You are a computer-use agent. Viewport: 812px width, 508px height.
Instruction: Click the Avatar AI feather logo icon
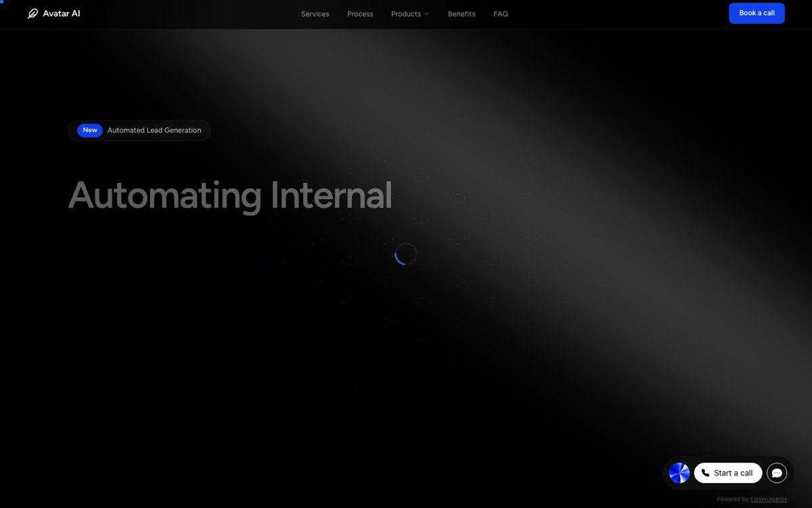[x=32, y=14]
